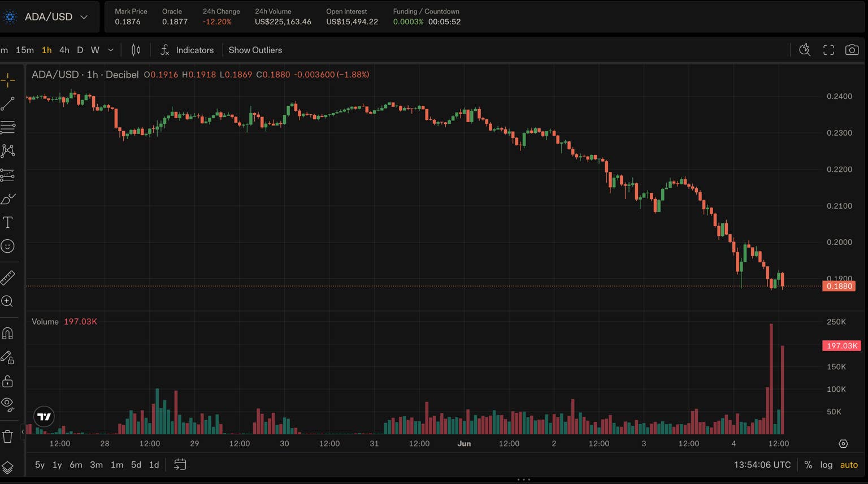Remove drawings with the trash icon
868x484 pixels.
[x=8, y=437]
